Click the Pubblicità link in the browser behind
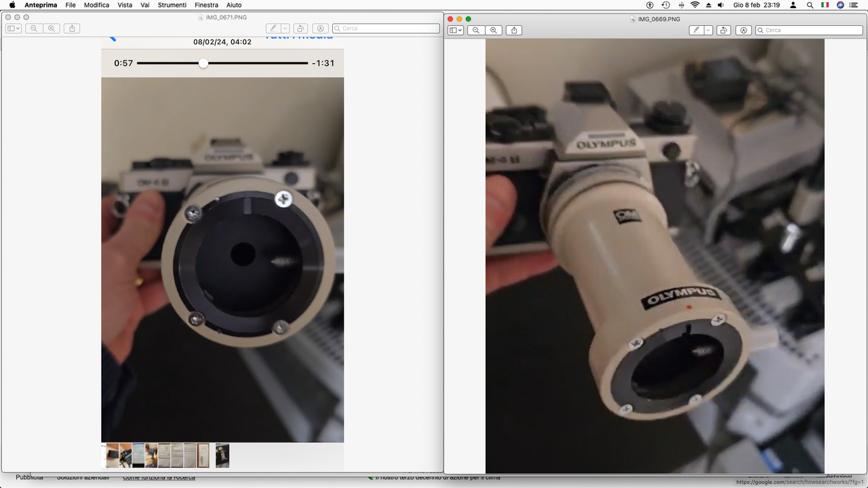 point(29,478)
